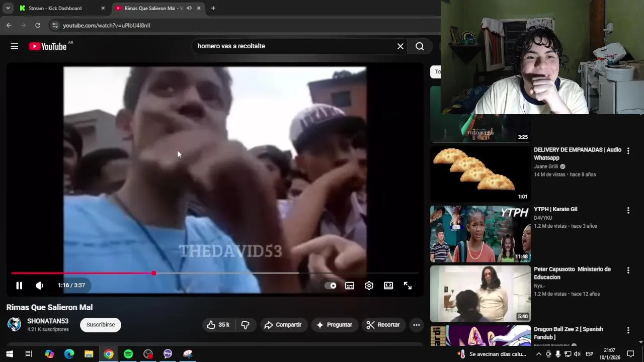Click the D4VYKU channel name
The width and height of the screenshot is (644, 362).
[x=543, y=218]
